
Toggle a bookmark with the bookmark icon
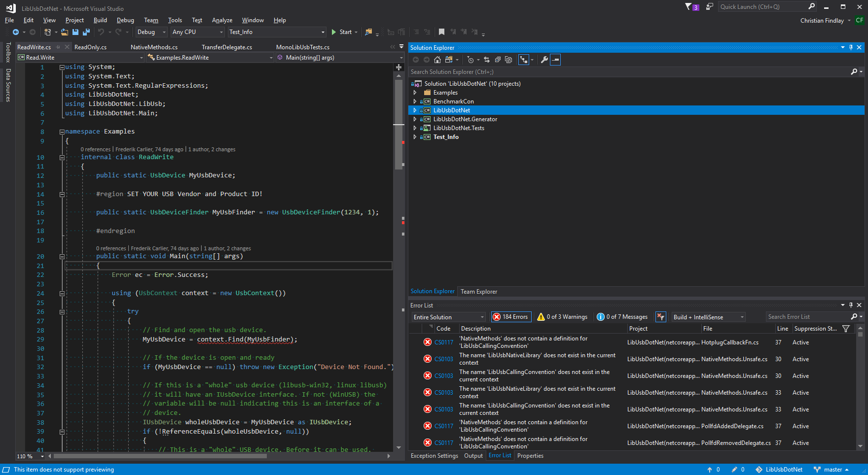[441, 32]
